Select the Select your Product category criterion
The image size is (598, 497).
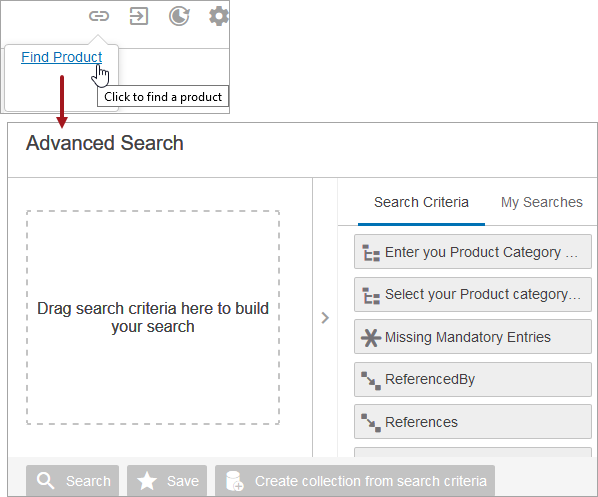(x=473, y=294)
